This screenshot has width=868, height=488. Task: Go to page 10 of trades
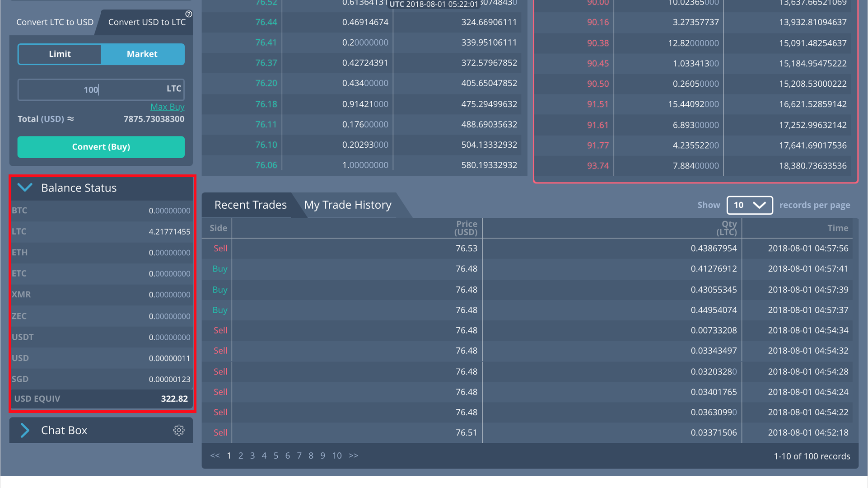coord(337,455)
